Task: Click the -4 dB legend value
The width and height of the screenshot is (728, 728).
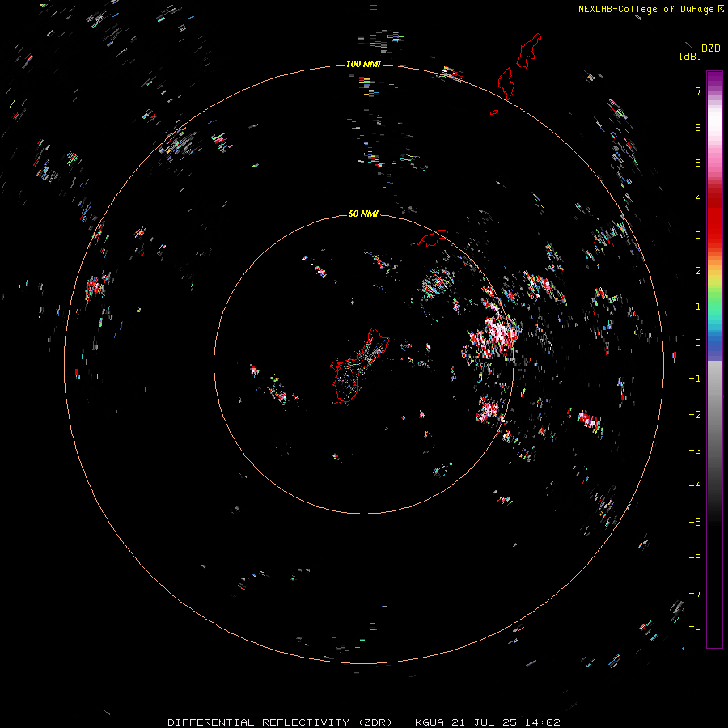Action: click(695, 486)
